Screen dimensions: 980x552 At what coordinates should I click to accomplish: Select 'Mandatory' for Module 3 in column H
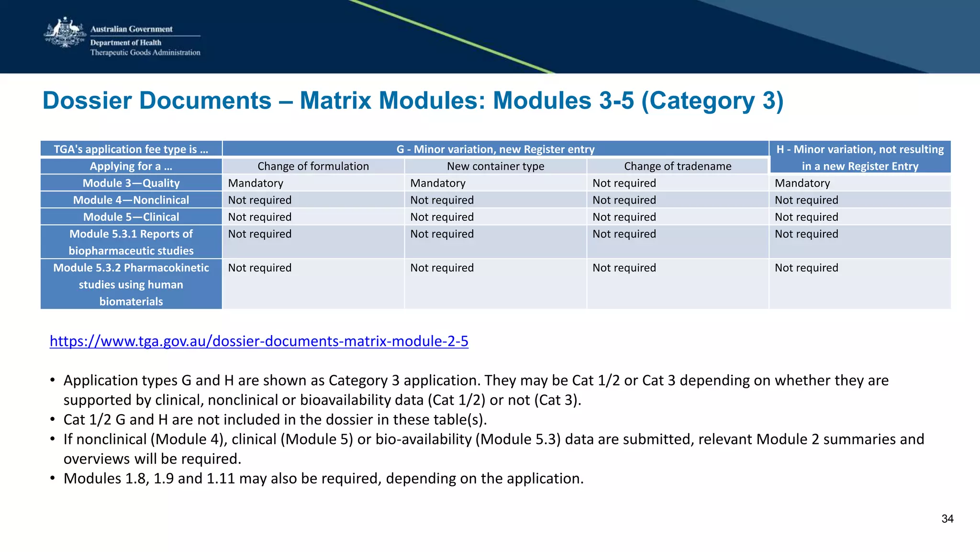(860, 183)
